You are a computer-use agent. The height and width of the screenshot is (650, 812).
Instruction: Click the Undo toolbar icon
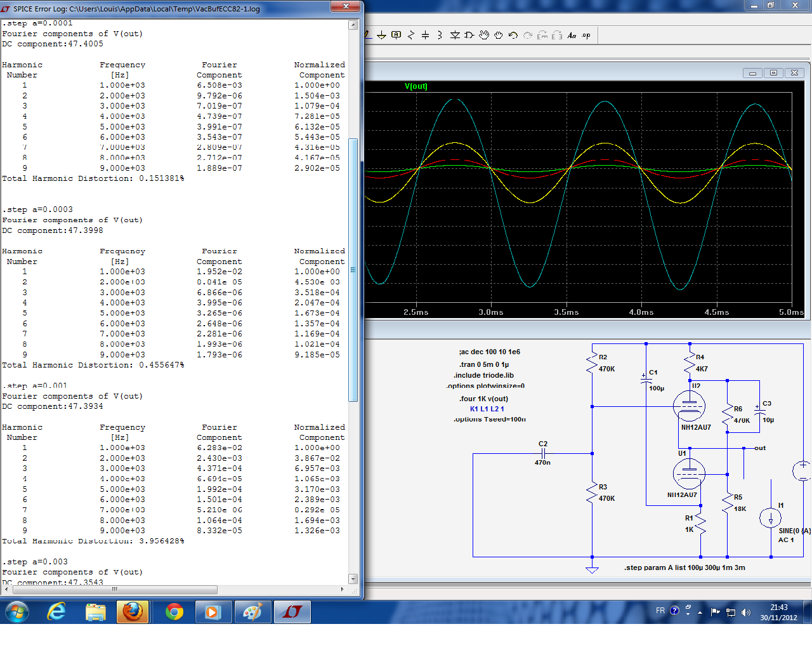coord(513,36)
